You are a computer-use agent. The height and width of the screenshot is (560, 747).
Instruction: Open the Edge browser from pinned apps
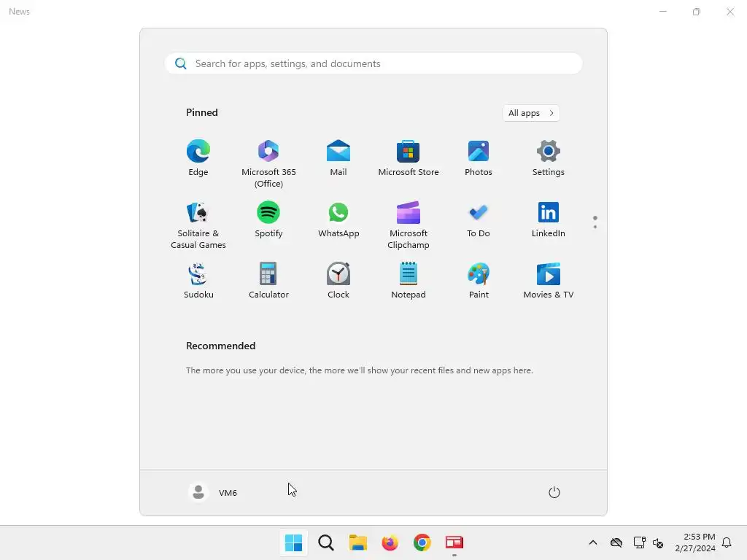click(x=198, y=158)
